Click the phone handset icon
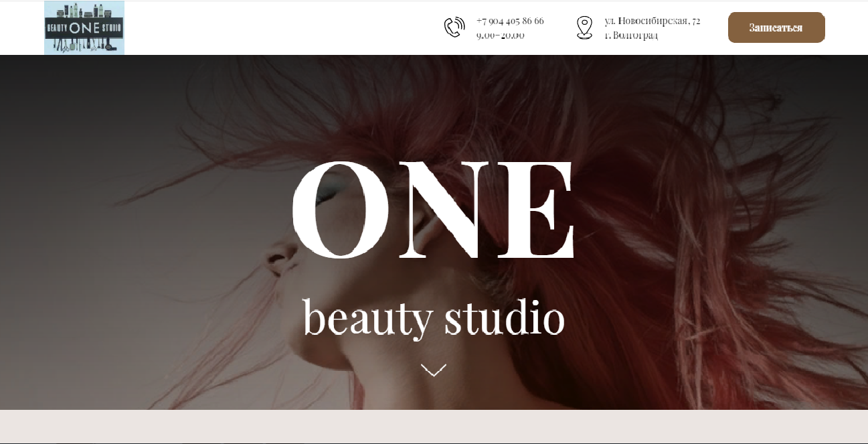The width and height of the screenshot is (868, 444). click(454, 27)
